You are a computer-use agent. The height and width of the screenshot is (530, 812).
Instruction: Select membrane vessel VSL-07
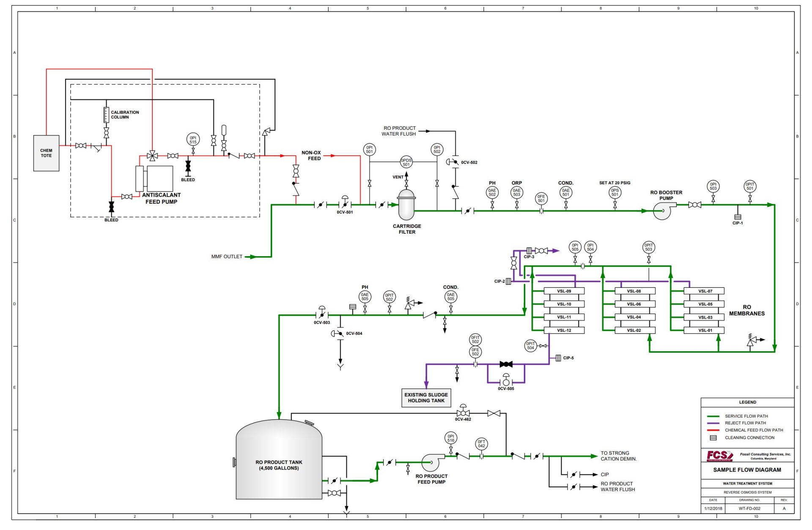click(x=705, y=291)
